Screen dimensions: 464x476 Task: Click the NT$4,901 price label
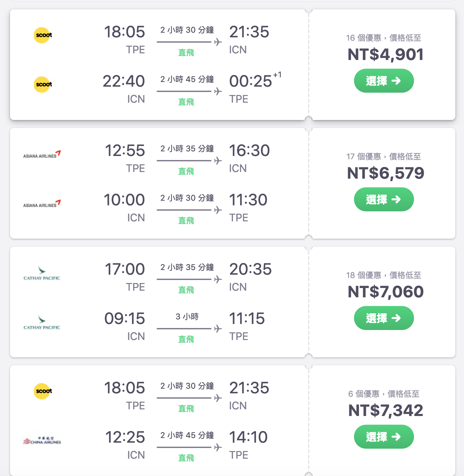(x=385, y=55)
